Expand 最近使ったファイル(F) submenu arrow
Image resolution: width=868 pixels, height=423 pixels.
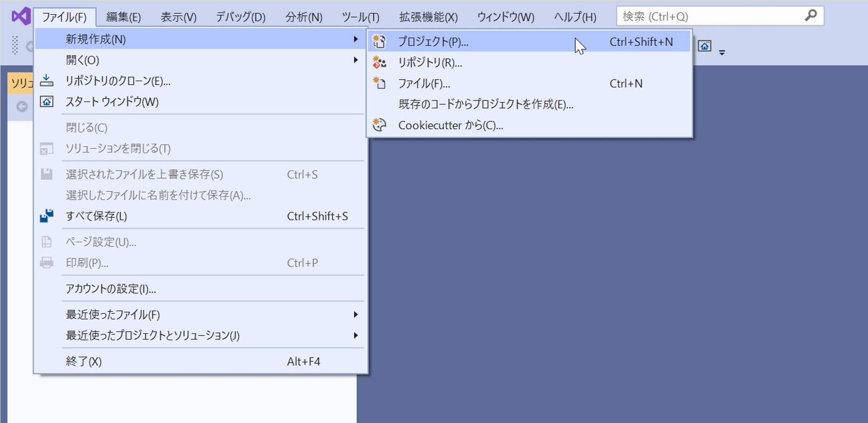click(356, 315)
